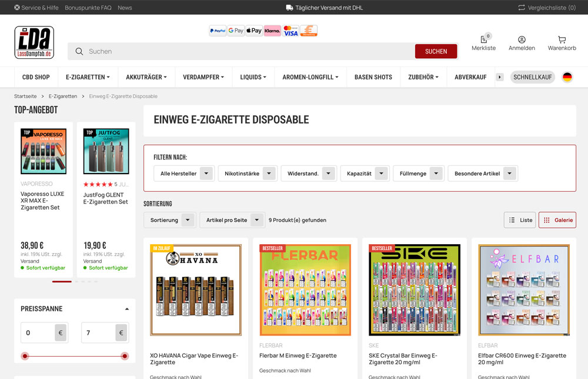Open the Bonuspunkte FAQ link
This screenshot has height=379, width=588.
click(x=88, y=8)
